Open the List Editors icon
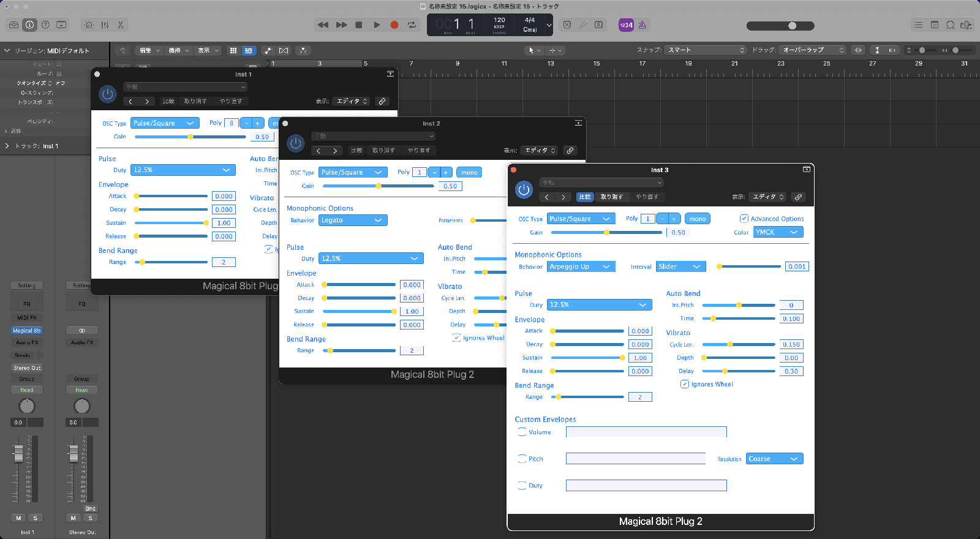 pyautogui.click(x=918, y=25)
